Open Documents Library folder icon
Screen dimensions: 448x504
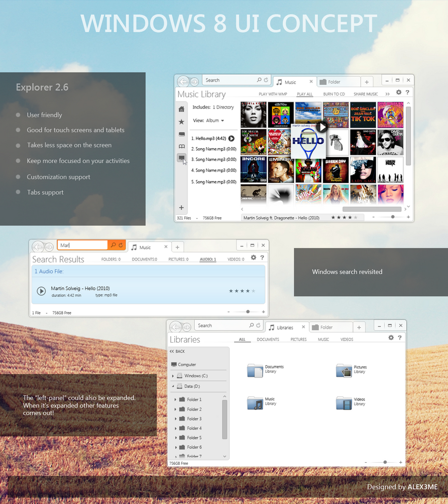pyautogui.click(x=255, y=371)
